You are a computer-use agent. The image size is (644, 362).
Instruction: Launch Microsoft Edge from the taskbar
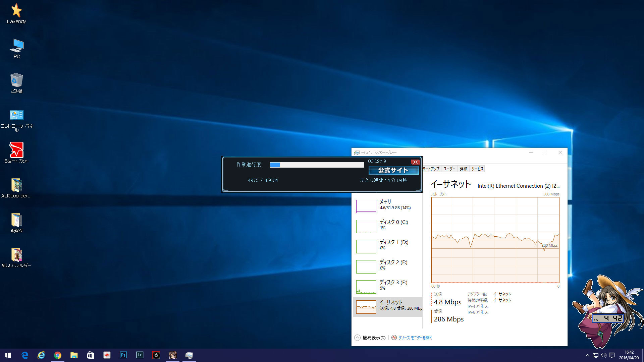pyautogui.click(x=25, y=355)
